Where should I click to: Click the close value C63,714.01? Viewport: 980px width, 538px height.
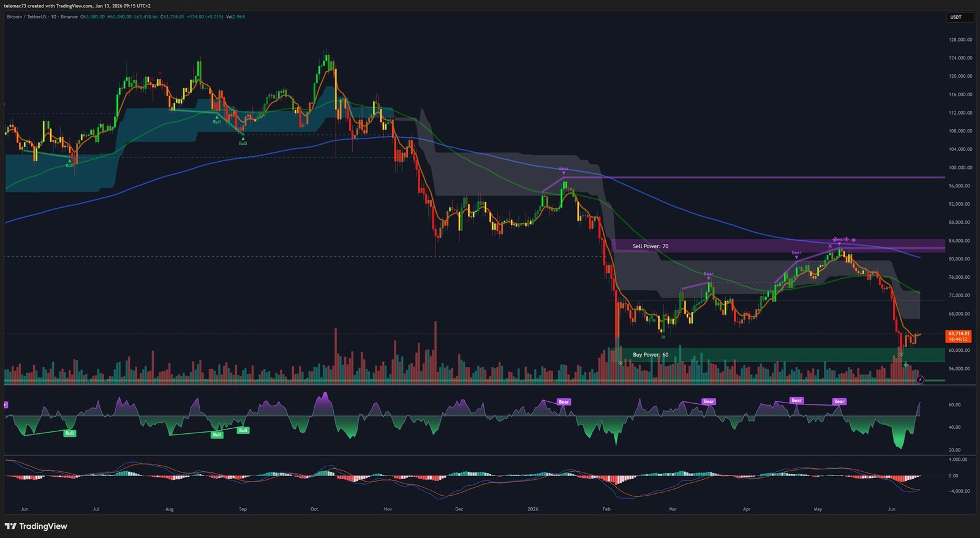(172, 17)
